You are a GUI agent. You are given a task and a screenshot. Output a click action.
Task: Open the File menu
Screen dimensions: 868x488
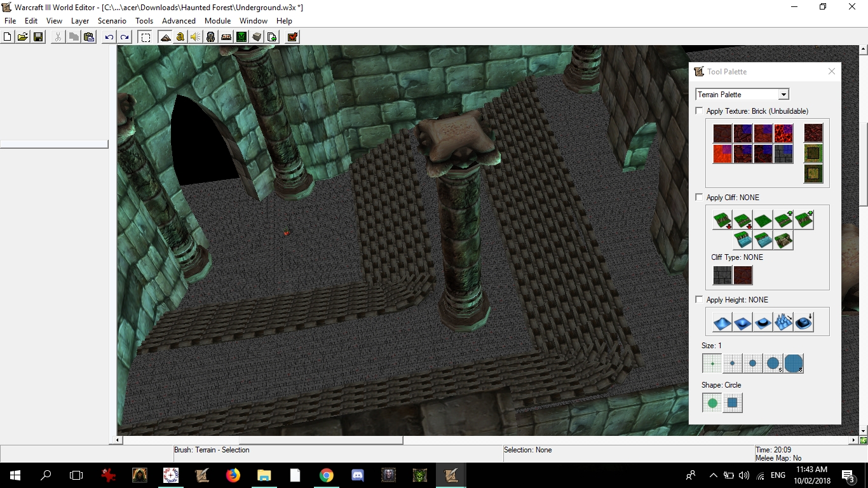point(10,21)
